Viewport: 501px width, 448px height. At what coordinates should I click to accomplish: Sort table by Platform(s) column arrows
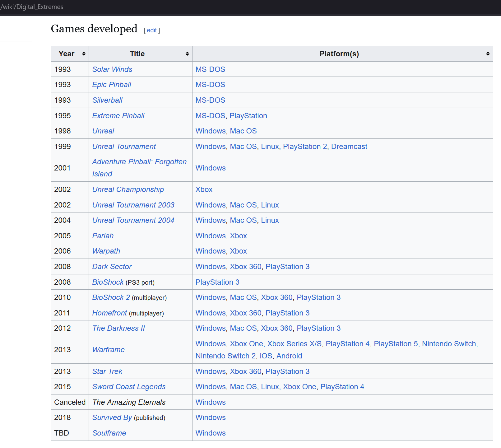488,54
